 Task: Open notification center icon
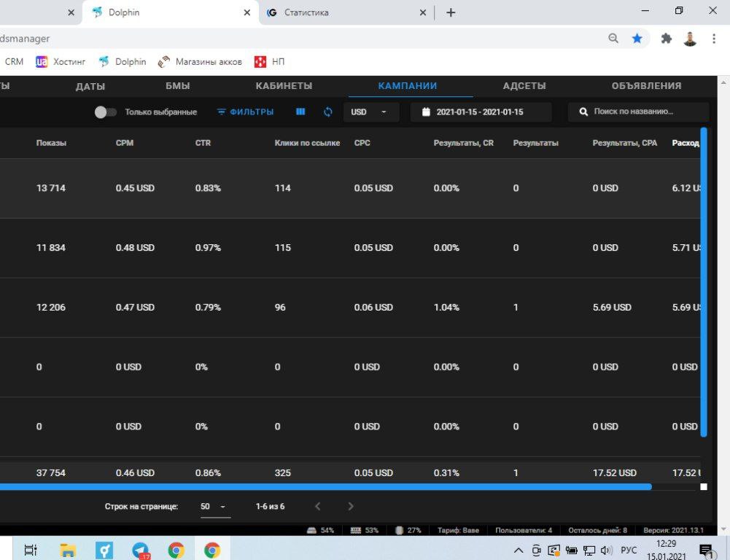click(x=706, y=551)
